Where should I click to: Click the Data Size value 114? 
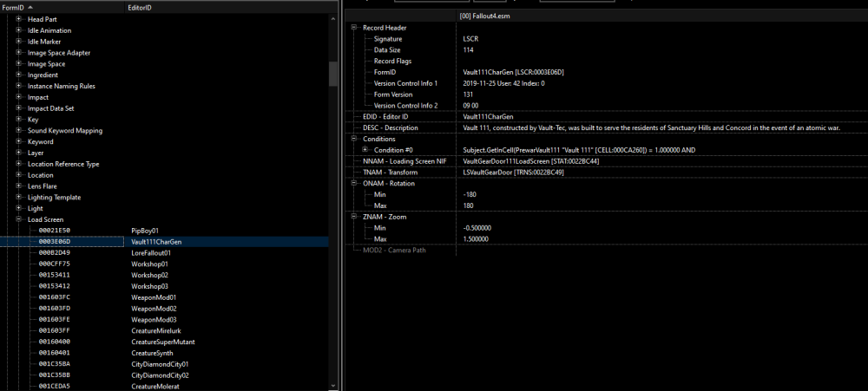point(469,49)
